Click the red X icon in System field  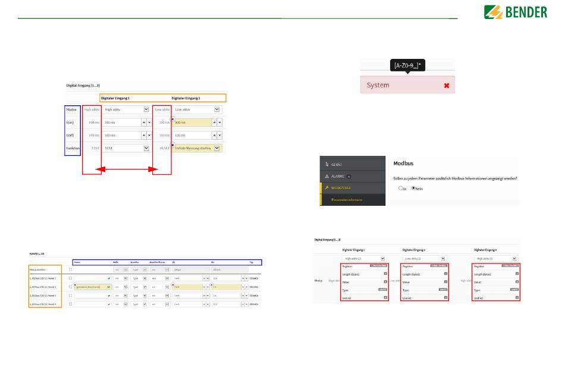click(447, 86)
